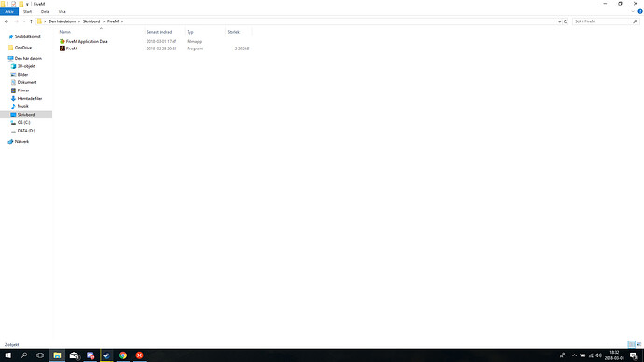
Task: Expand the ribbon with the chevron
Action: (x=633, y=11)
